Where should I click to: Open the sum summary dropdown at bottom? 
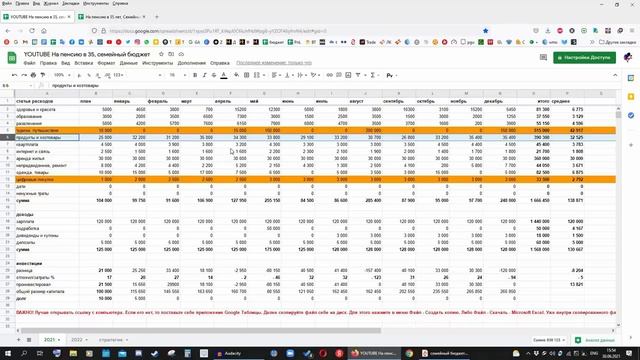pyautogui.click(x=549, y=340)
